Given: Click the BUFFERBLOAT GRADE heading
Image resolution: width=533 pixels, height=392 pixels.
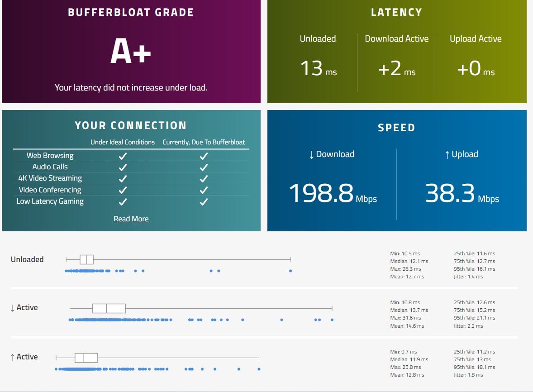Looking at the screenshot, I should (131, 12).
